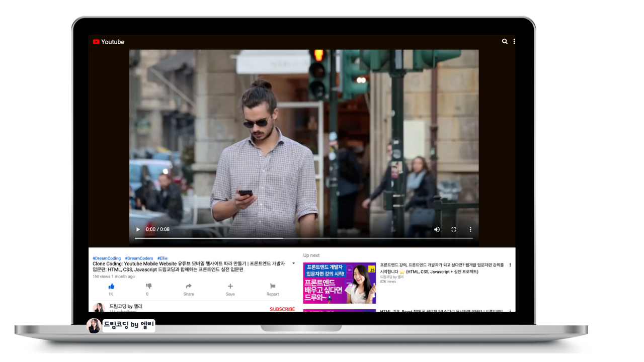Click the 0:00 / 0:08 time display
The image size is (644, 362).
[157, 229]
